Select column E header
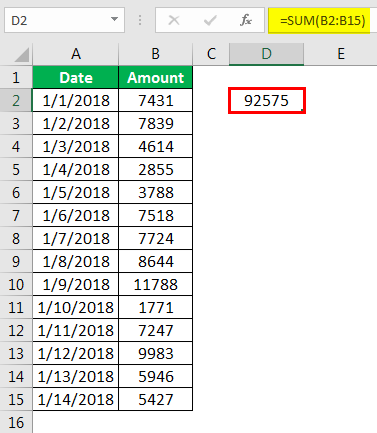 pos(340,54)
